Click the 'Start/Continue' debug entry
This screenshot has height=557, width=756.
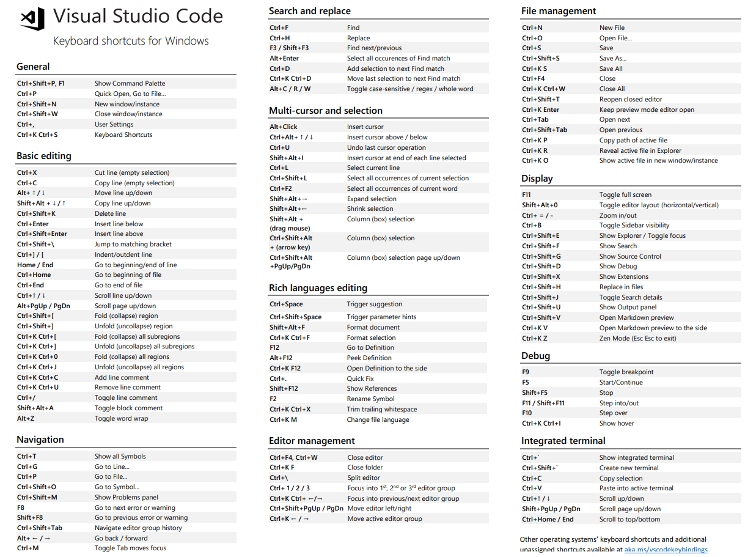621,382
